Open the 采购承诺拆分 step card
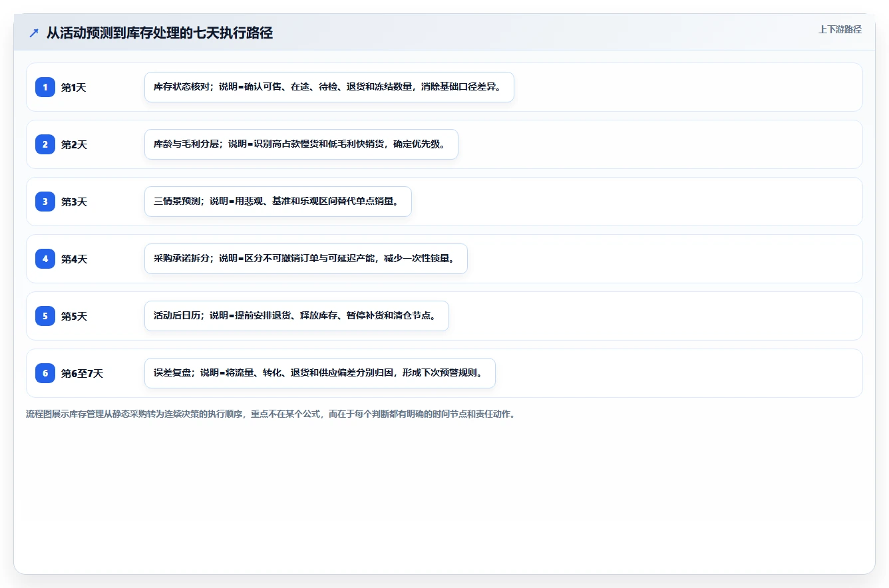 coord(306,259)
